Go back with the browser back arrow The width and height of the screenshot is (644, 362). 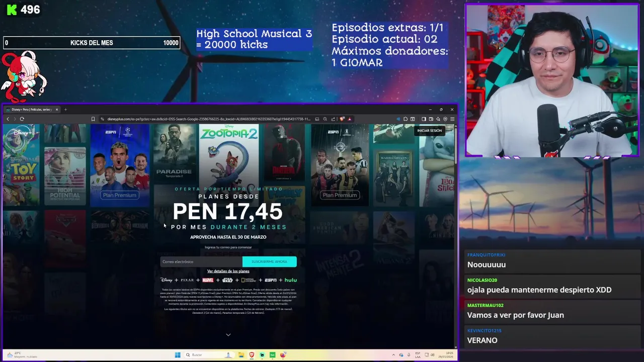pyautogui.click(x=8, y=119)
